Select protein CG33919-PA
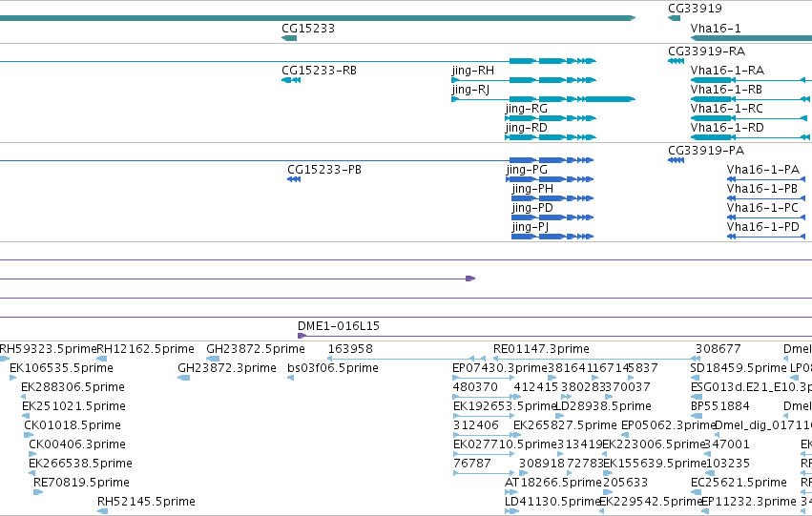Viewport: 812px width, 516px height. [x=706, y=151]
